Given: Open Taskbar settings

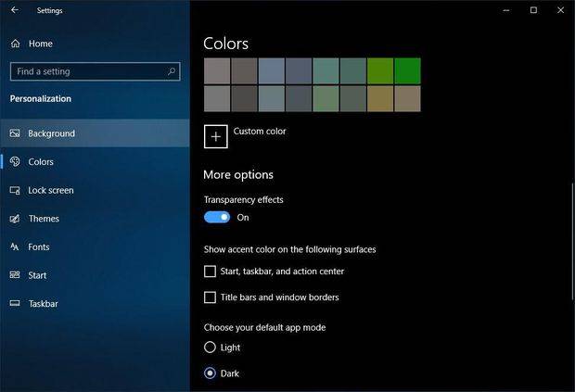Looking at the screenshot, I should coord(95,304).
